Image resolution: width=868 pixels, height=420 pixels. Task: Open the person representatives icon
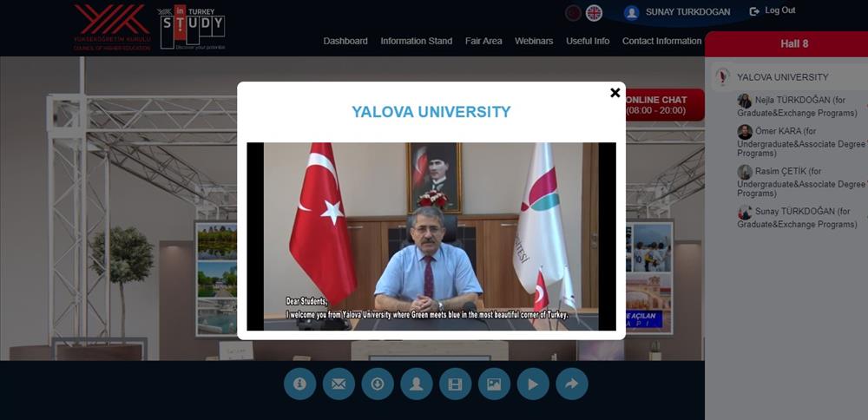click(x=417, y=384)
